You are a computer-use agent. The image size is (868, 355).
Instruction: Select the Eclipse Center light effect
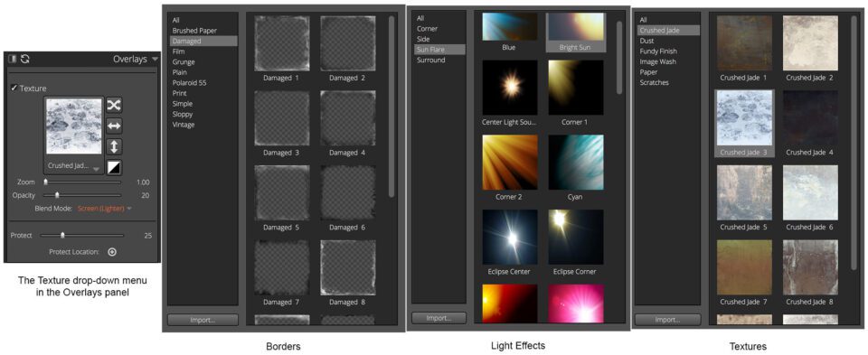tap(509, 242)
